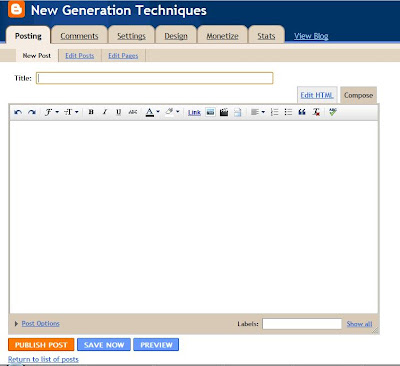Open the text background highlight color picker

[x=172, y=112]
